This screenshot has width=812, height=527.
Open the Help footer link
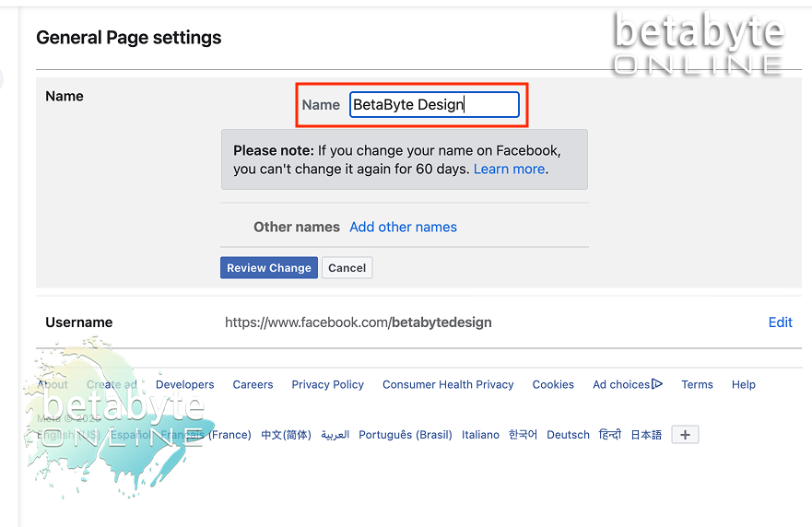tap(743, 385)
